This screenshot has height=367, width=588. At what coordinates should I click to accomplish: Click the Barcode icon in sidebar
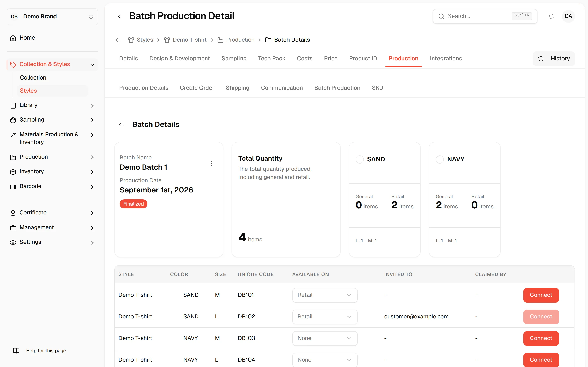(13, 186)
